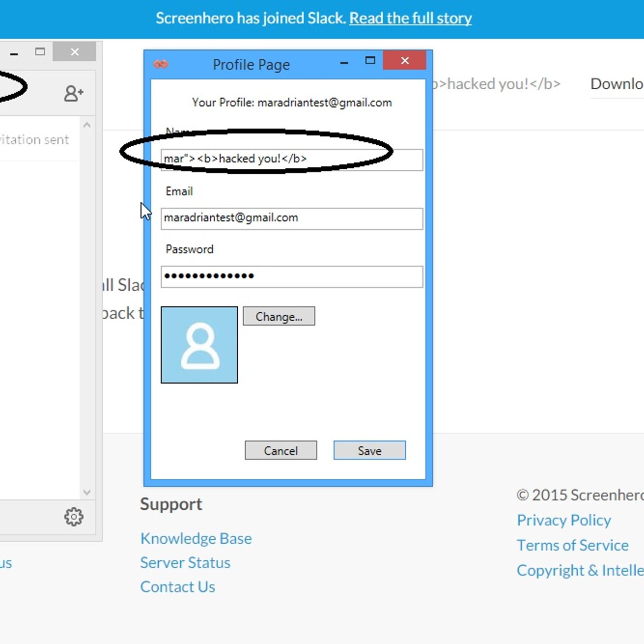Open the Read the full story link
Viewport: 644px width, 644px height.
tap(410, 18)
